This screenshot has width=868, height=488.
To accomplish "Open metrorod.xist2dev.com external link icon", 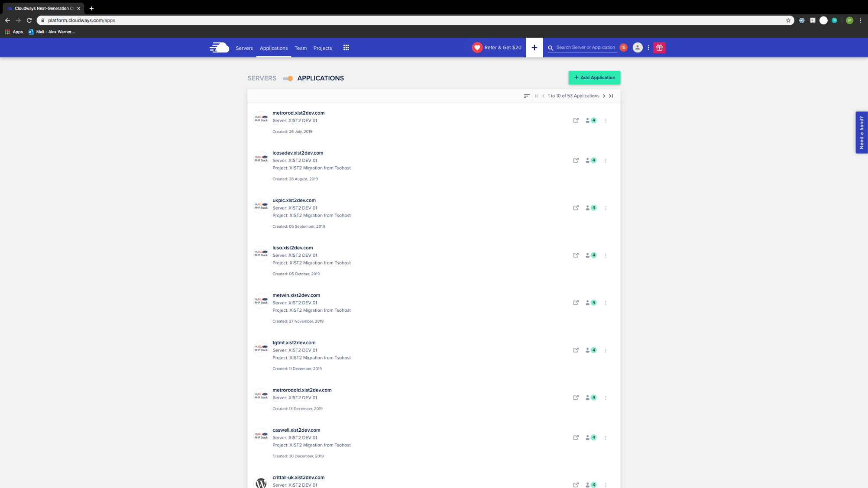I will [576, 120].
